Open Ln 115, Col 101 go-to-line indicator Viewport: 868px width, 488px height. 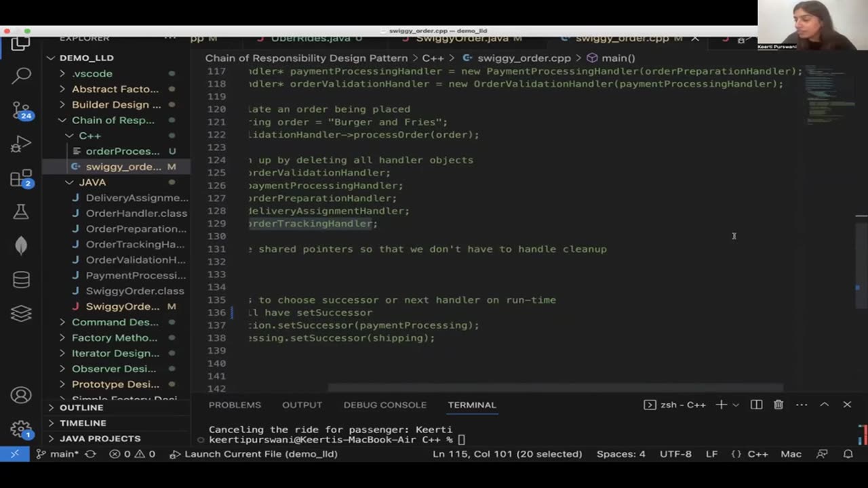(507, 454)
